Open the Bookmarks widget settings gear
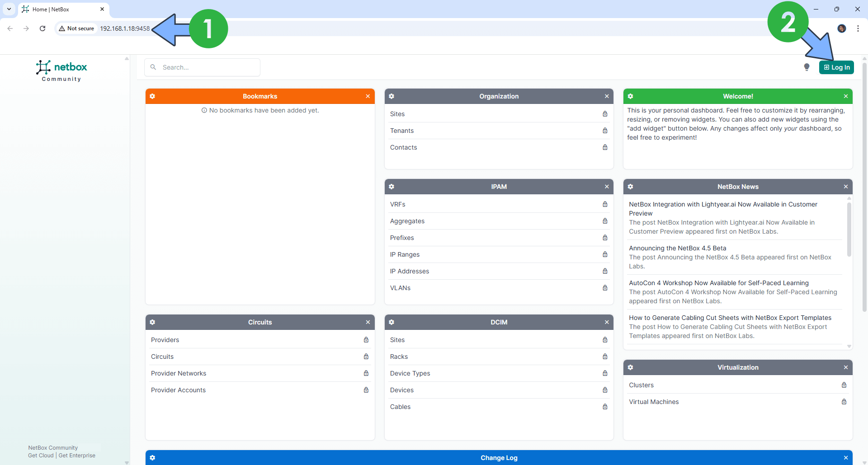Screen dimensions: 868x465 (x=153, y=96)
